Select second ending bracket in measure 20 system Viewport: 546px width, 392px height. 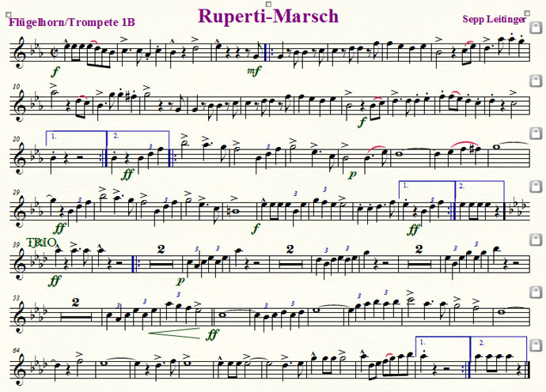tap(138, 138)
